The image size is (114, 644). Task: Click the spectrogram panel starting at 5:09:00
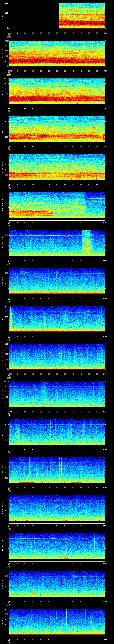[x=57, y=205]
